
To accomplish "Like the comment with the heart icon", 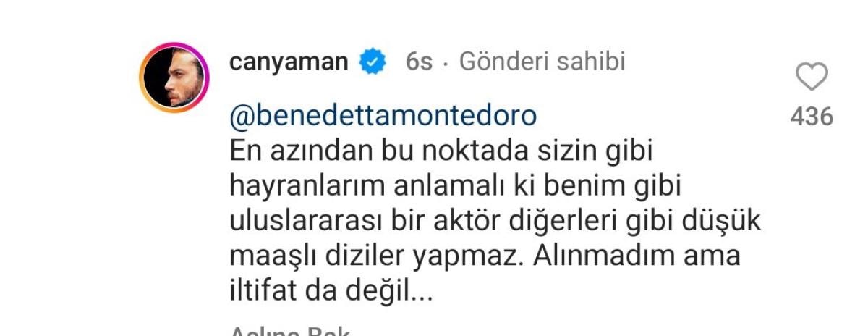I will (811, 75).
